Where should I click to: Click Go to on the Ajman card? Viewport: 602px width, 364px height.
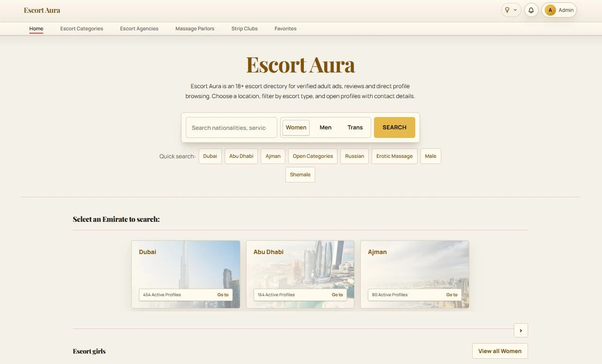(452, 295)
